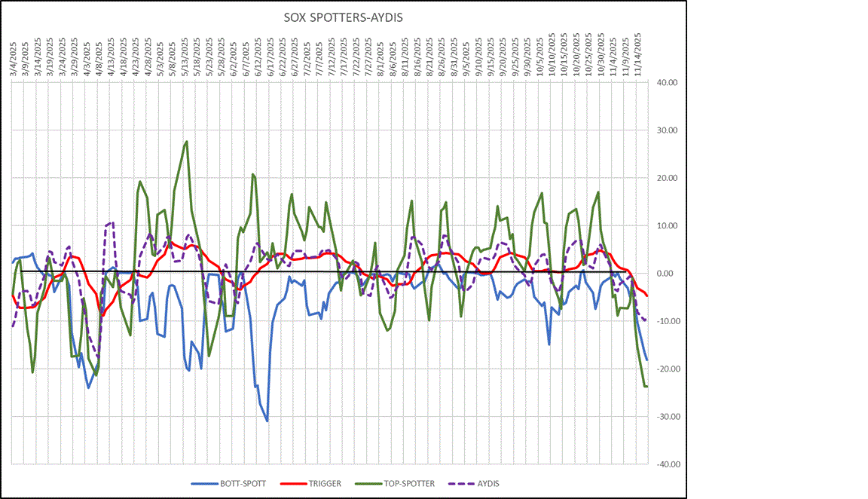Click the 11/14/2025 date label
Image resolution: width=868 pixels, height=499 pixels.
point(637,55)
